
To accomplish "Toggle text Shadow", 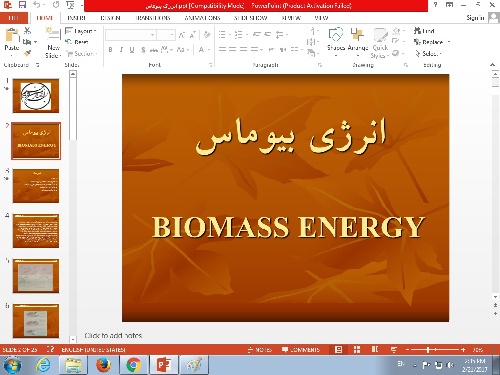I will [143, 50].
